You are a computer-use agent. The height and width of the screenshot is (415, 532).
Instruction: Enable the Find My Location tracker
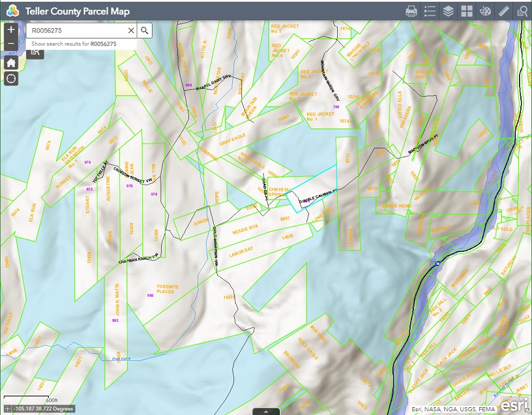(10, 80)
